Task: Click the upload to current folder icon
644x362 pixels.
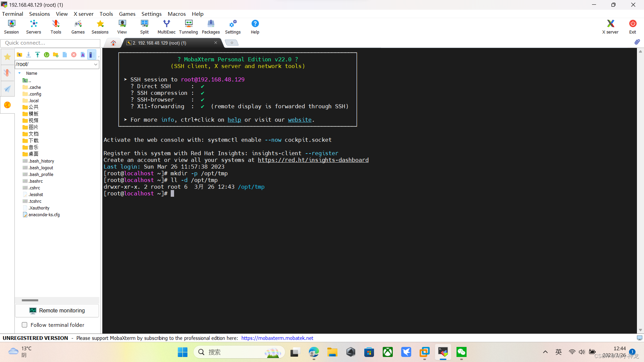Action: (38, 55)
